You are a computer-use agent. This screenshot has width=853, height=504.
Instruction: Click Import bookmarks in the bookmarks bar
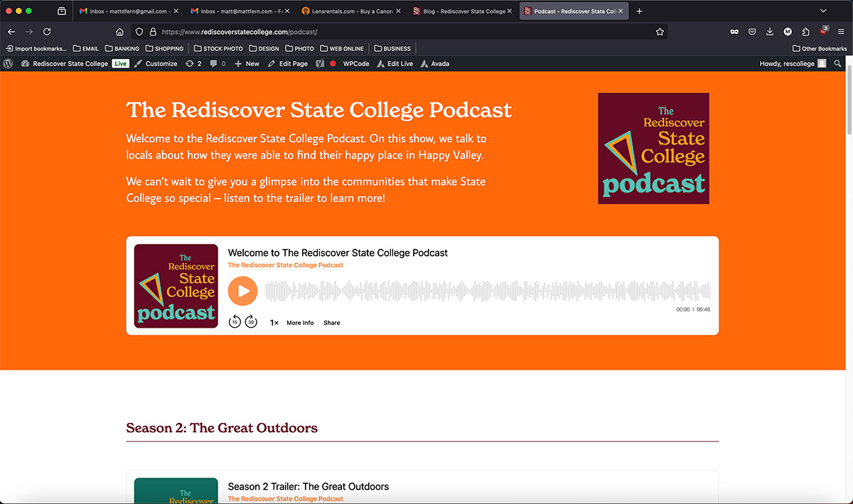36,48
